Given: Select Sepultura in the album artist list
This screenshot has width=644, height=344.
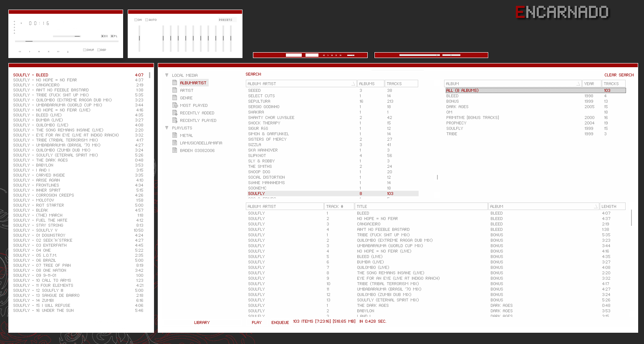Looking at the screenshot, I should [332, 101].
